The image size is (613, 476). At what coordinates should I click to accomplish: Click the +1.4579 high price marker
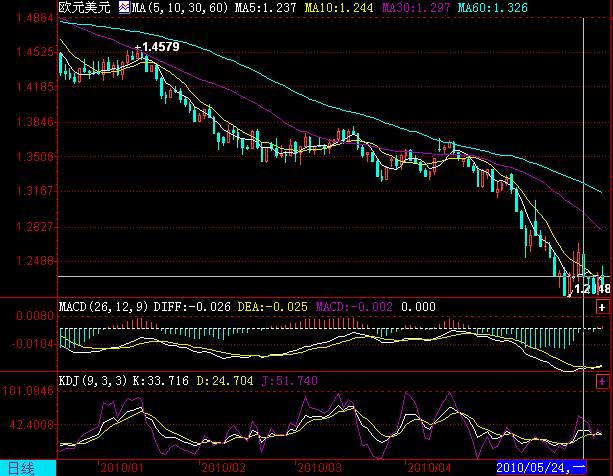[x=157, y=47]
